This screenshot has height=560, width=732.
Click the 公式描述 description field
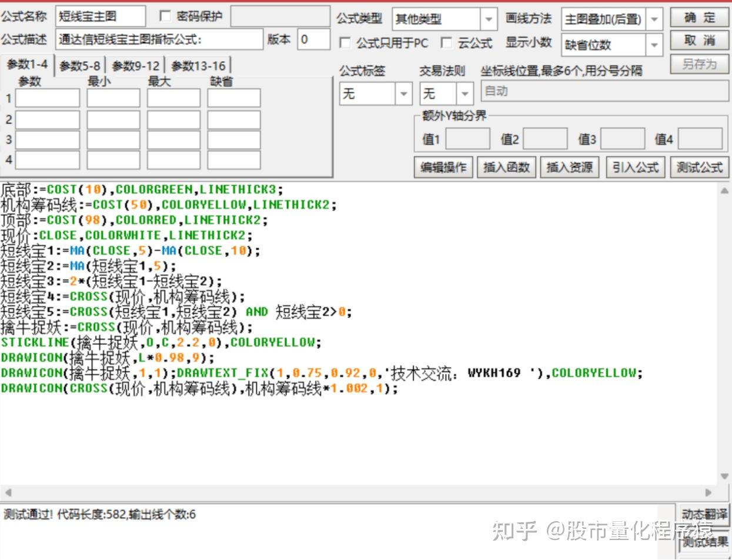pyautogui.click(x=160, y=39)
